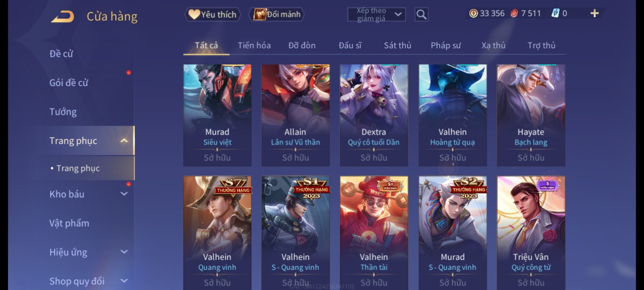Expand the Kho báu sidebar section
The image size is (644, 290).
124,194
